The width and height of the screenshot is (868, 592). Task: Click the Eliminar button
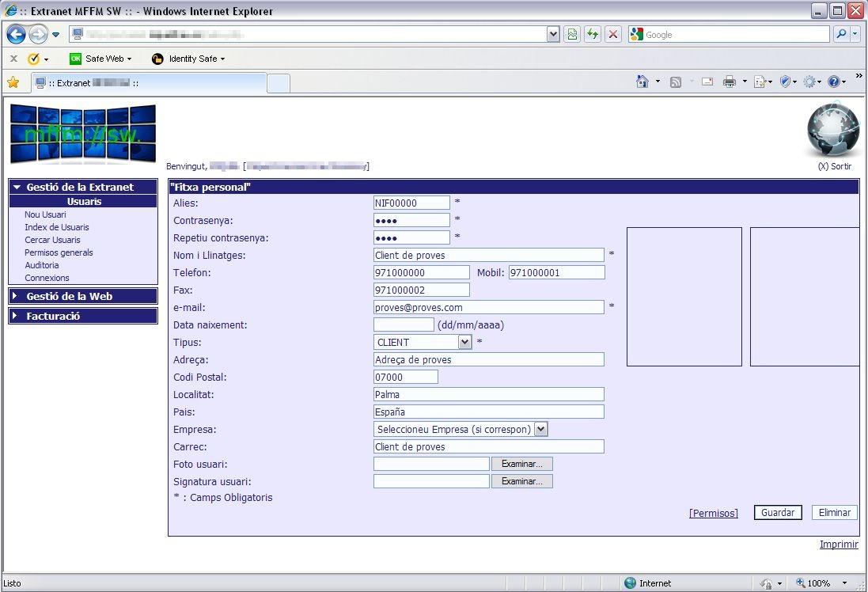click(x=834, y=513)
